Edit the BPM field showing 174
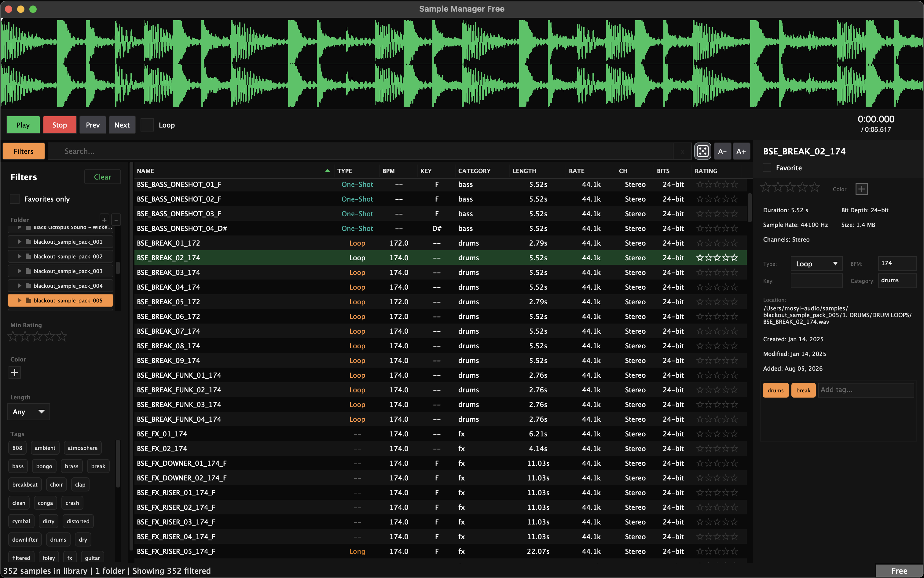Image resolution: width=924 pixels, height=578 pixels. point(897,263)
